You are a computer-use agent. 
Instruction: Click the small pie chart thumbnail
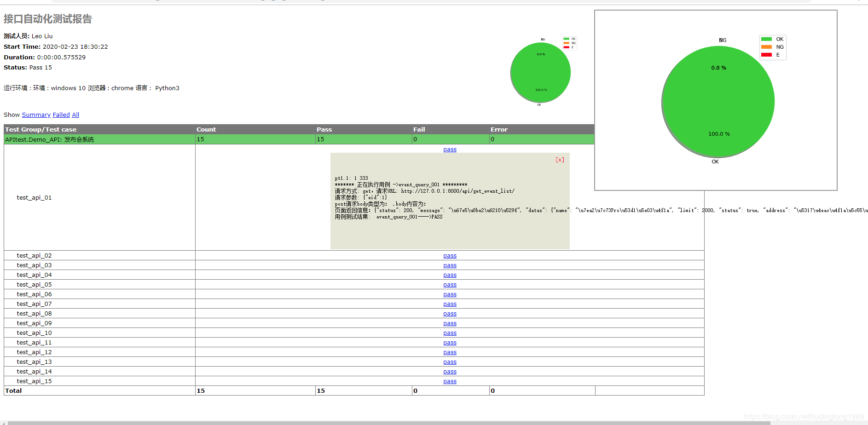coord(541,72)
